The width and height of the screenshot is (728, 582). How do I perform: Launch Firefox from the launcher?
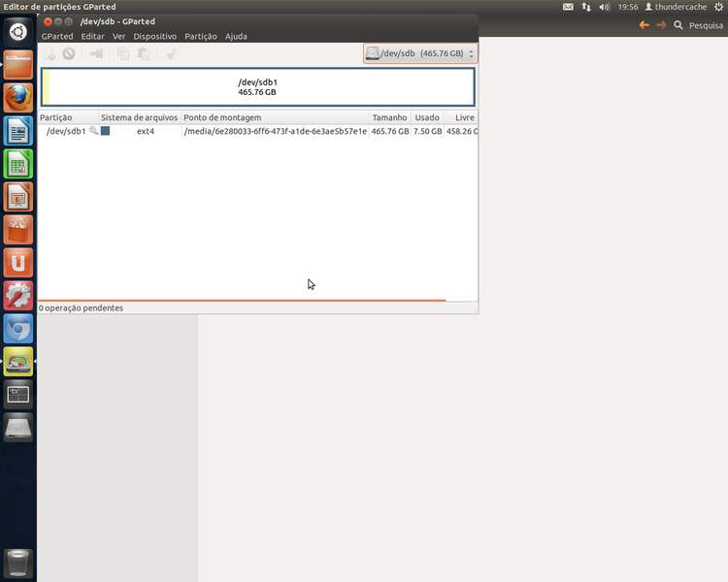[x=18, y=98]
